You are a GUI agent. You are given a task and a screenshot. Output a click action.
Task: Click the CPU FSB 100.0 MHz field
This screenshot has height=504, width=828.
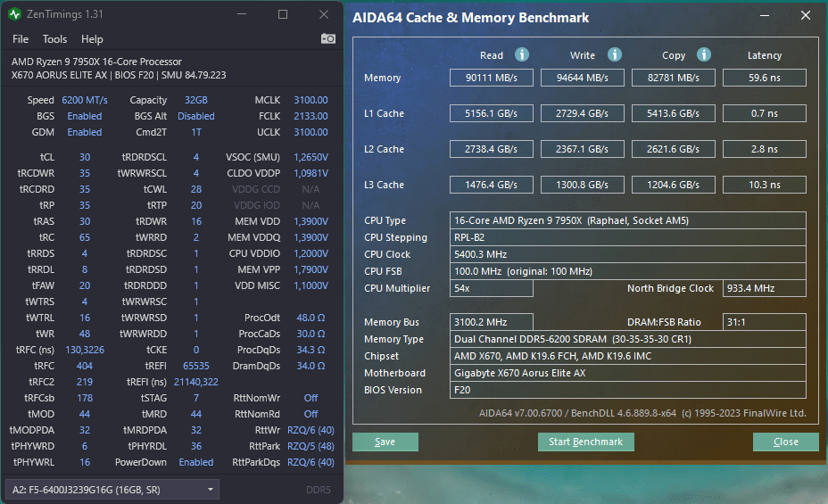[628, 271]
